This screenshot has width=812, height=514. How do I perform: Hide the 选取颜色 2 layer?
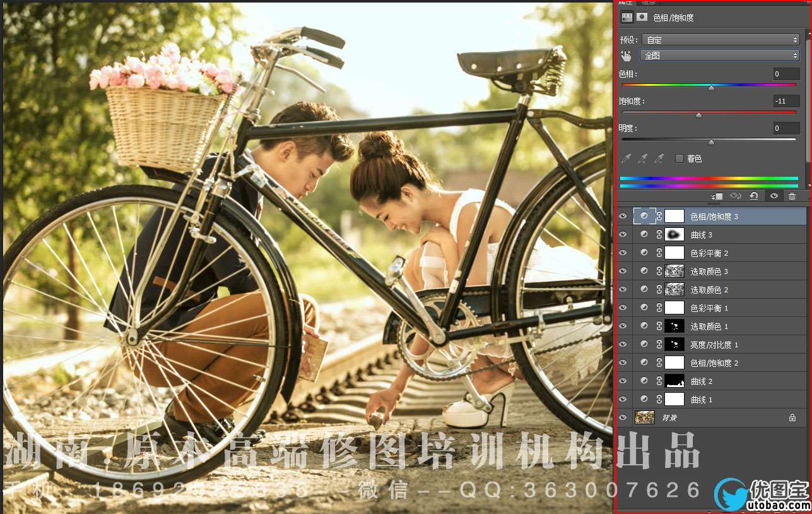(623, 289)
